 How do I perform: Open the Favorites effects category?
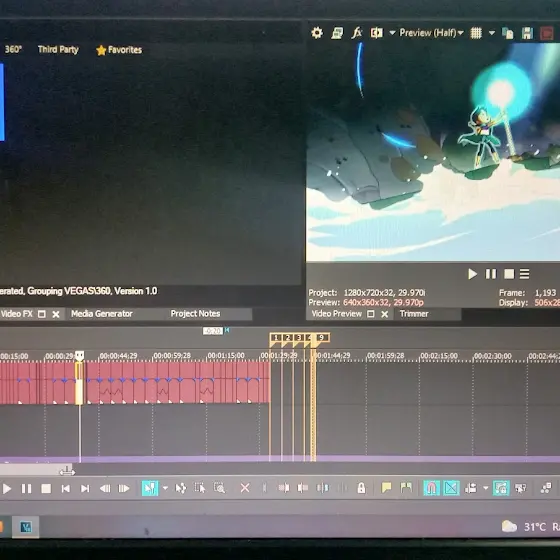click(119, 50)
